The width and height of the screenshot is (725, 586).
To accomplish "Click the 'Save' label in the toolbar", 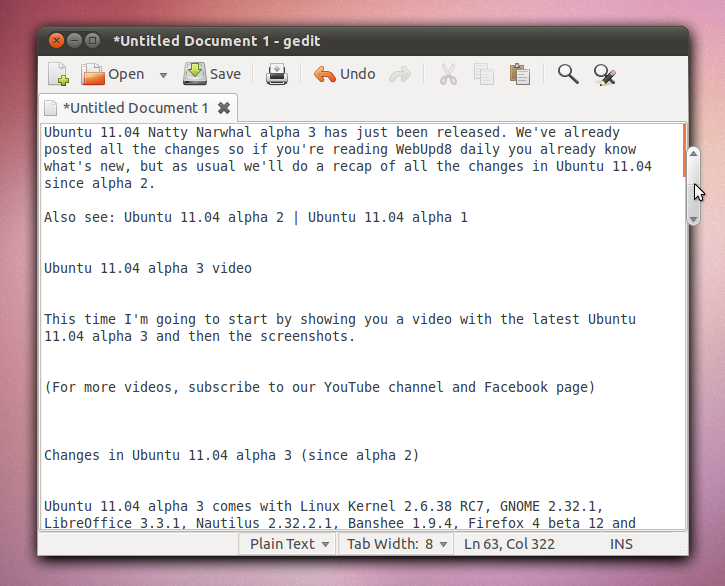I will (225, 74).
